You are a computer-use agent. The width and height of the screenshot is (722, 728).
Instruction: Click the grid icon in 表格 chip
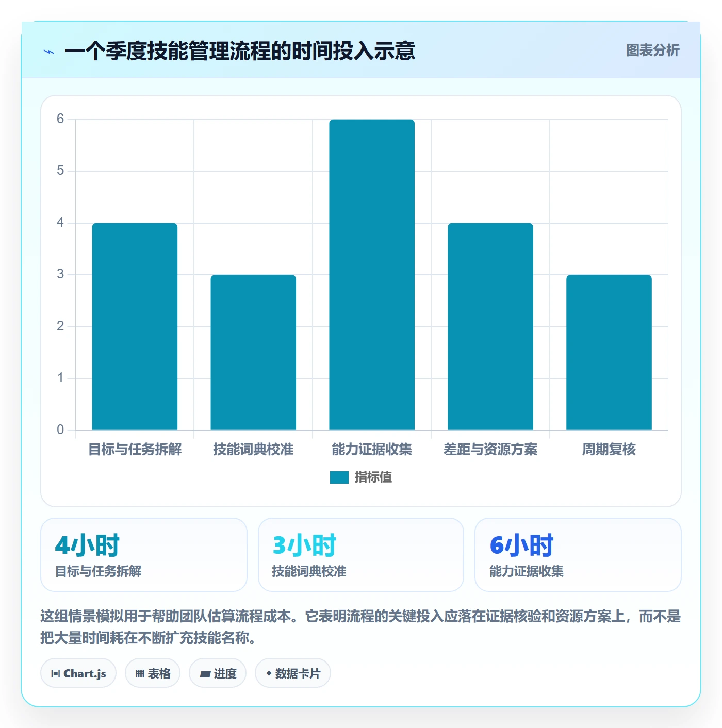[x=140, y=674]
